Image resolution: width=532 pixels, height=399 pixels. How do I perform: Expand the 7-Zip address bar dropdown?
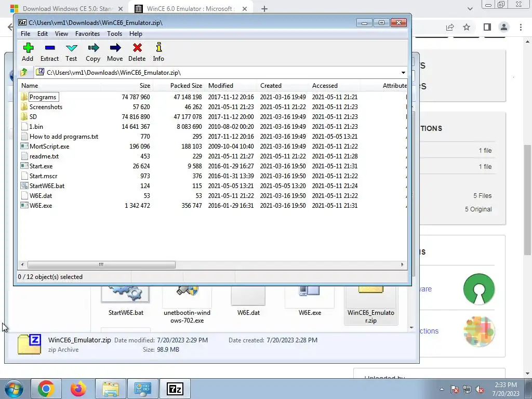coord(403,73)
